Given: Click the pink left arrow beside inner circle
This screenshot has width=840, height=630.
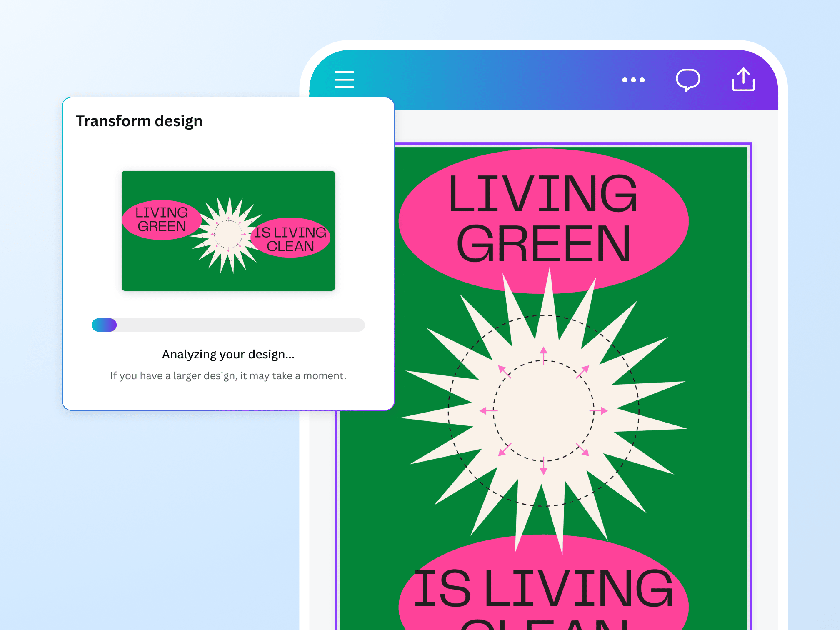Looking at the screenshot, I should click(488, 411).
